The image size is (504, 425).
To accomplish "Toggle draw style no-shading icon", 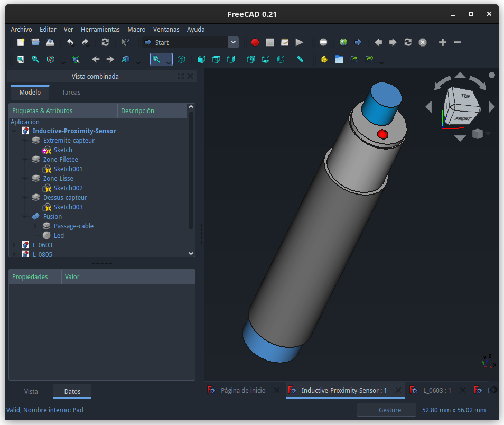I will [x=51, y=59].
